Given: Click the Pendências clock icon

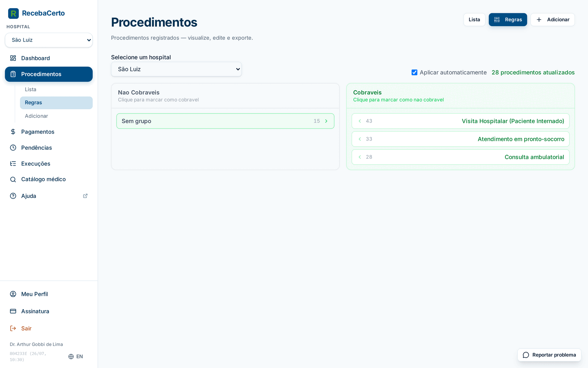Looking at the screenshot, I should [x=13, y=148].
